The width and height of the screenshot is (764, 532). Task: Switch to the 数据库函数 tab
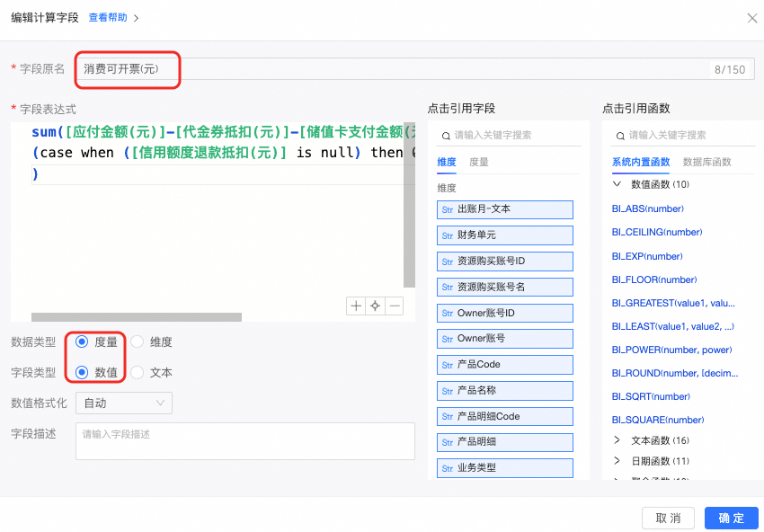pos(707,163)
